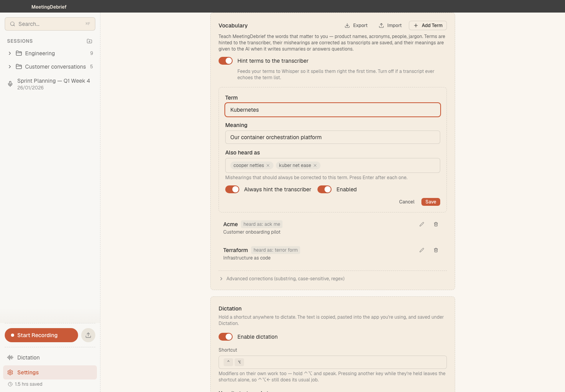Screen dimensions: 565x392
Task: Toggle the term 'Enabled' switch
Action: click(324, 189)
